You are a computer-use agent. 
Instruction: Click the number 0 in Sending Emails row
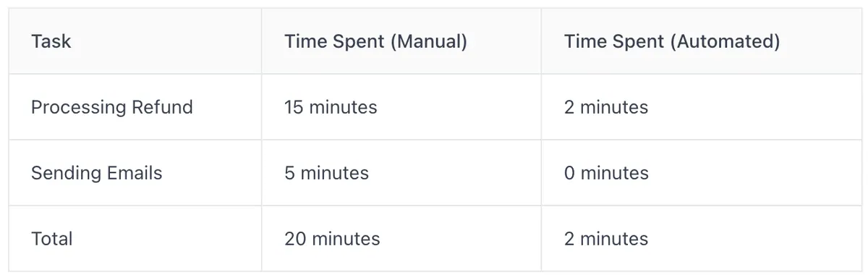click(x=569, y=173)
